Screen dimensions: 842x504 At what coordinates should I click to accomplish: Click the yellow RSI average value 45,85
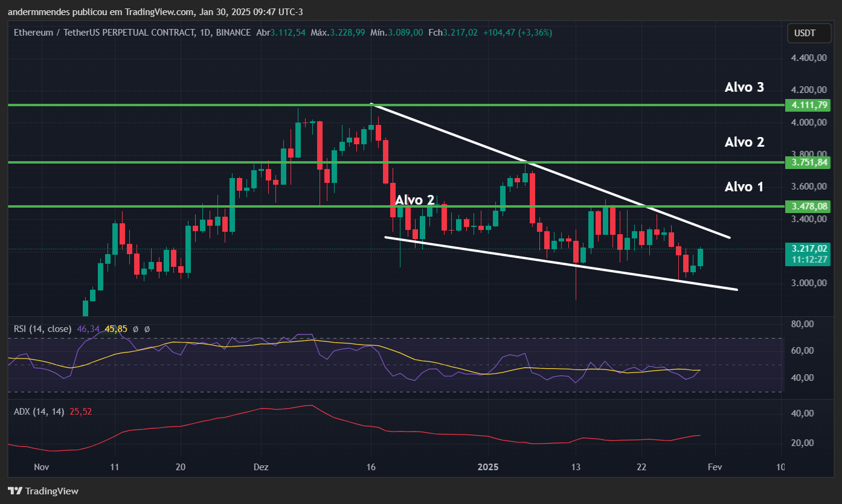pos(116,329)
